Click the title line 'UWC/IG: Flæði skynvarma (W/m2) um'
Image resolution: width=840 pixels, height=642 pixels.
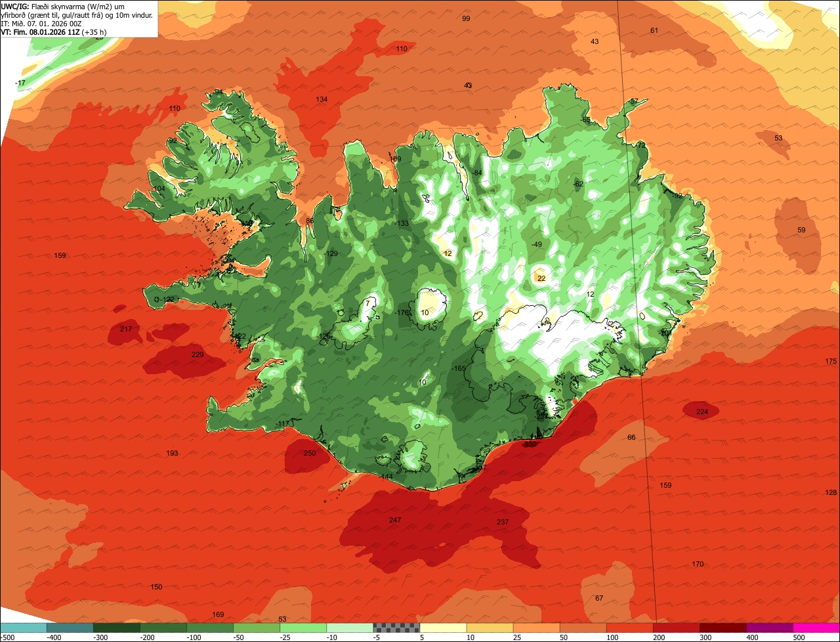(x=62, y=6)
